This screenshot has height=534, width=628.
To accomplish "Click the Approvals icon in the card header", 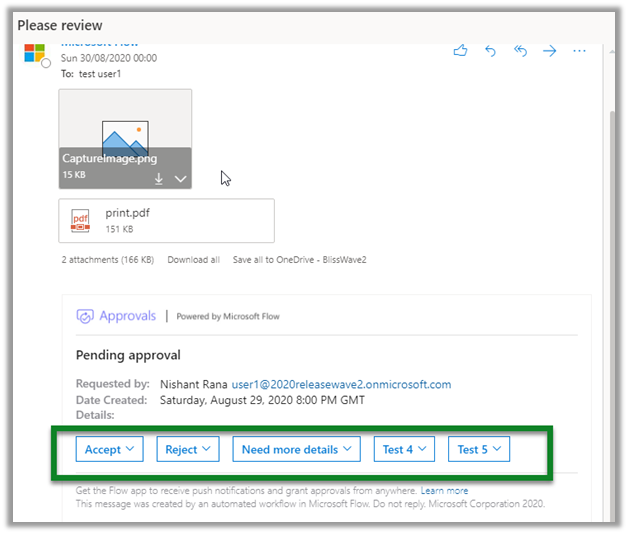I will pos(86,316).
